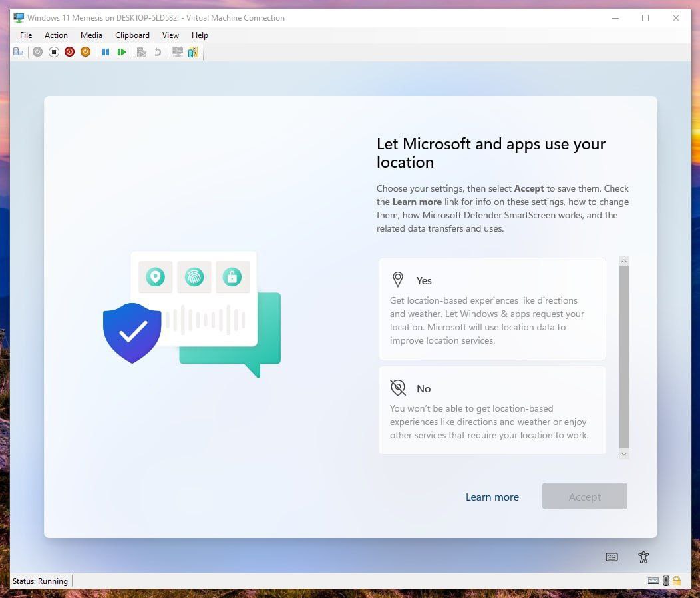This screenshot has width=700, height=598.
Task: Open the Help menu
Action: [200, 35]
